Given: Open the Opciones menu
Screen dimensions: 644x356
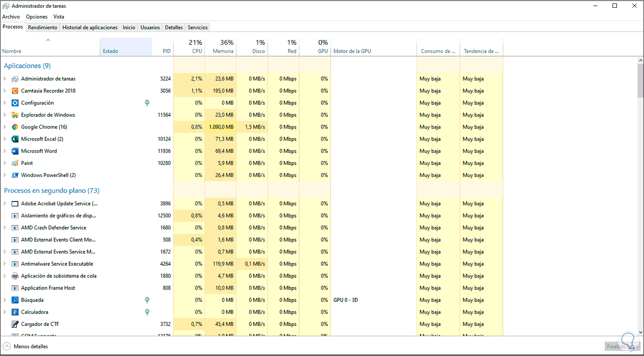Looking at the screenshot, I should pos(37,17).
